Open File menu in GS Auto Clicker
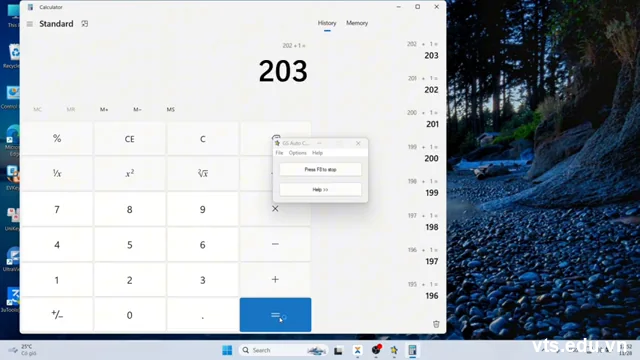640x360 pixels. tap(279, 153)
